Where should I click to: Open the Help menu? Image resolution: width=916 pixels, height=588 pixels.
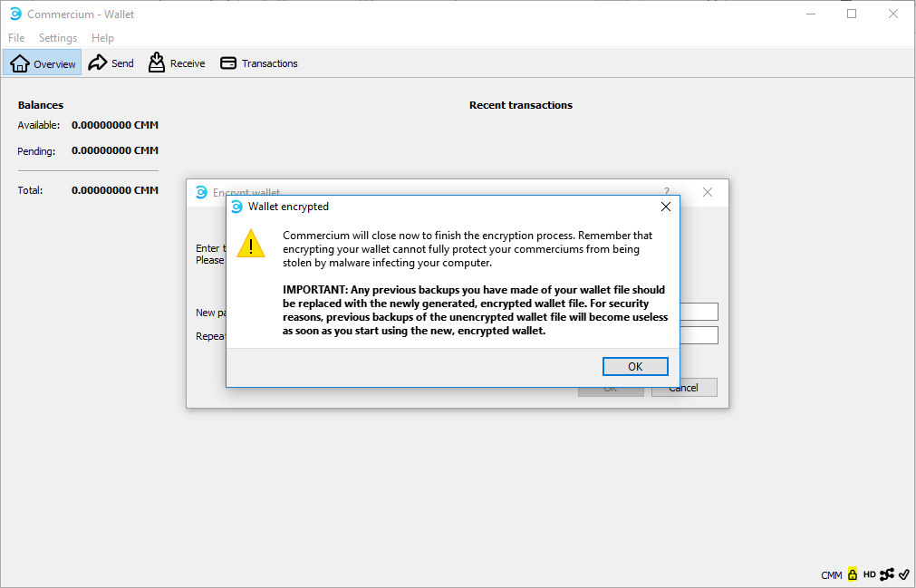(x=102, y=38)
